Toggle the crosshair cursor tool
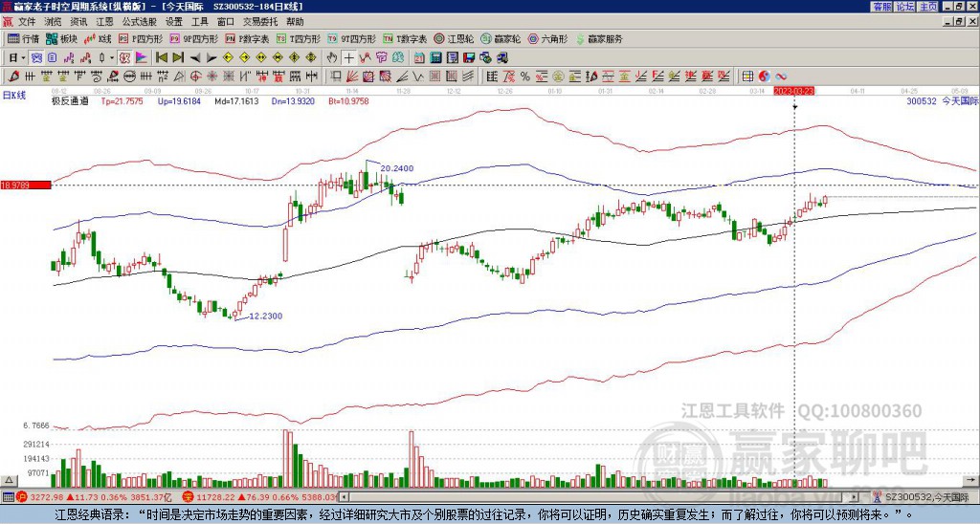 348,58
